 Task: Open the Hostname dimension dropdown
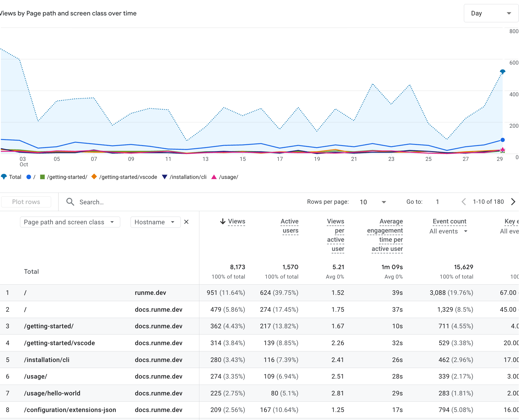pos(155,222)
